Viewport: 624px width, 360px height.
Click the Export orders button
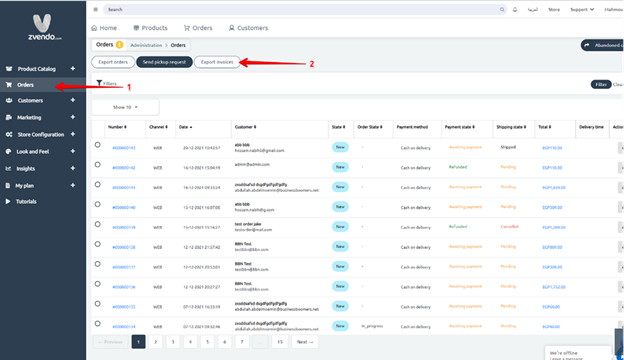pos(113,62)
